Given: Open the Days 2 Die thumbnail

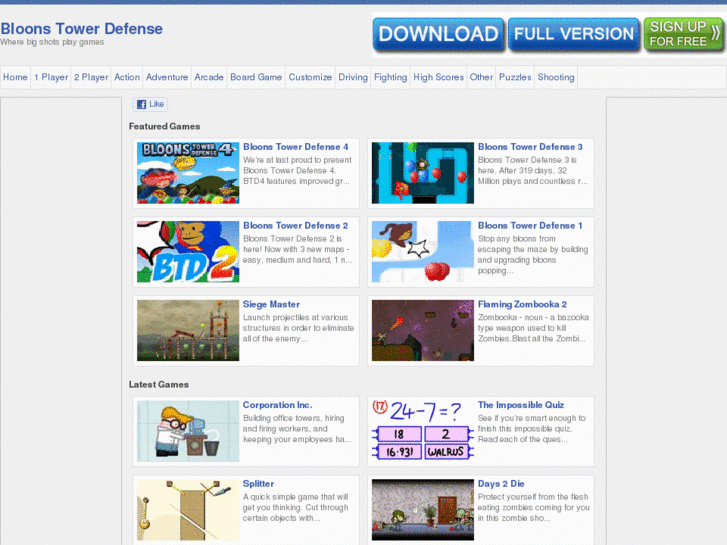Looking at the screenshot, I should pyautogui.click(x=423, y=510).
